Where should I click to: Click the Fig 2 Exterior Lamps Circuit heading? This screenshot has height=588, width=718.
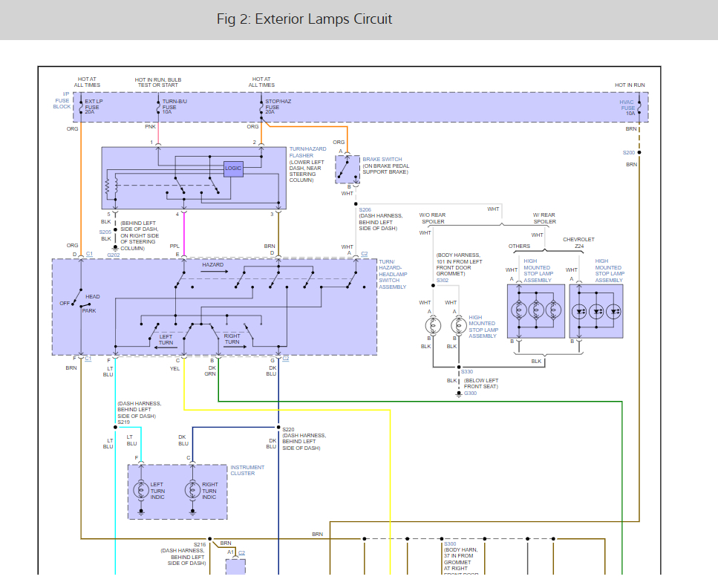[x=304, y=19]
